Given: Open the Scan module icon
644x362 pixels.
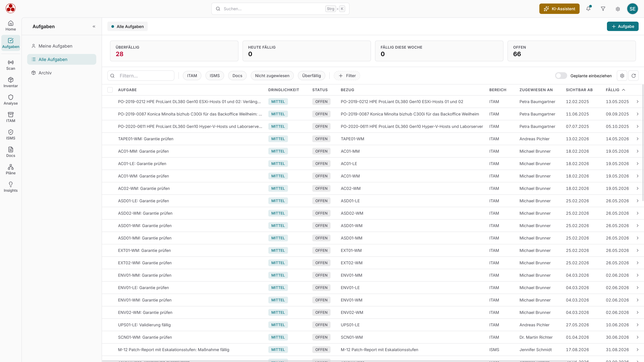Looking at the screenshot, I should (x=11, y=65).
